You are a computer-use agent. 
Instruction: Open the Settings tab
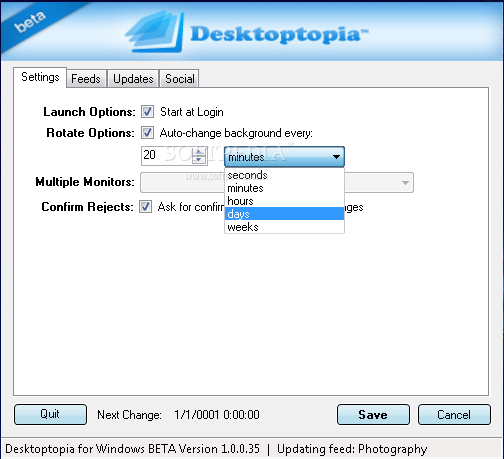[x=40, y=77]
